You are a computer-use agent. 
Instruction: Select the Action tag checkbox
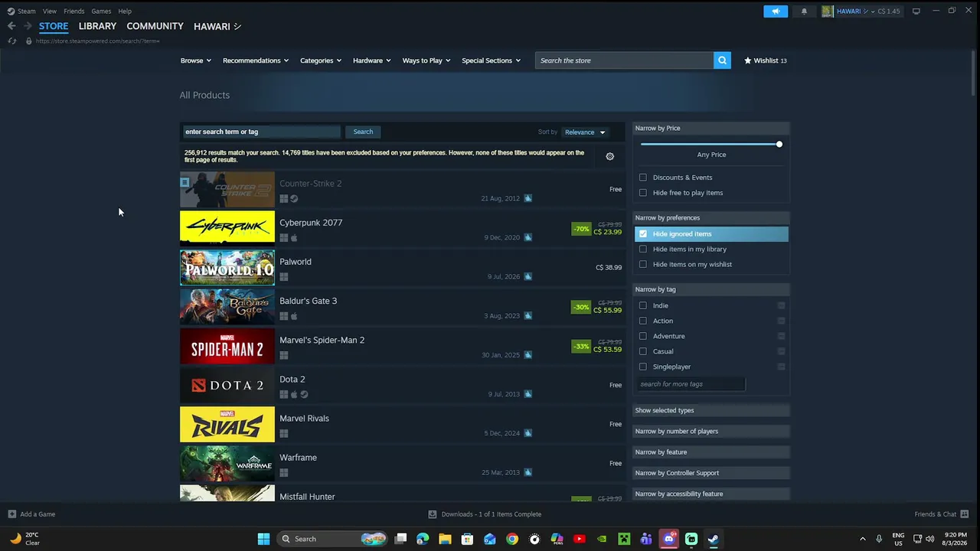coord(643,321)
